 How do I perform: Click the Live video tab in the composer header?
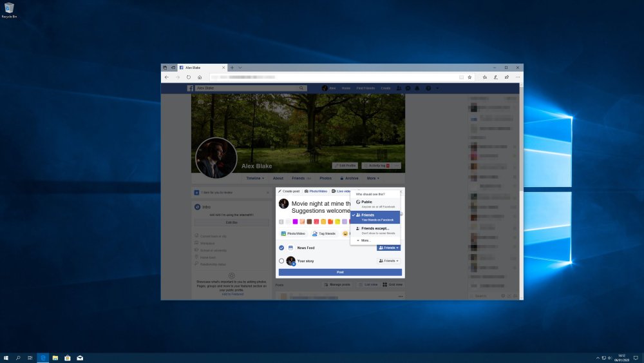(x=341, y=191)
